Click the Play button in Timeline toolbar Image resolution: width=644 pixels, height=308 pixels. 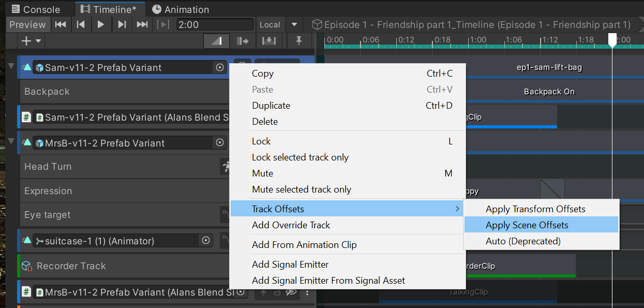click(x=101, y=24)
